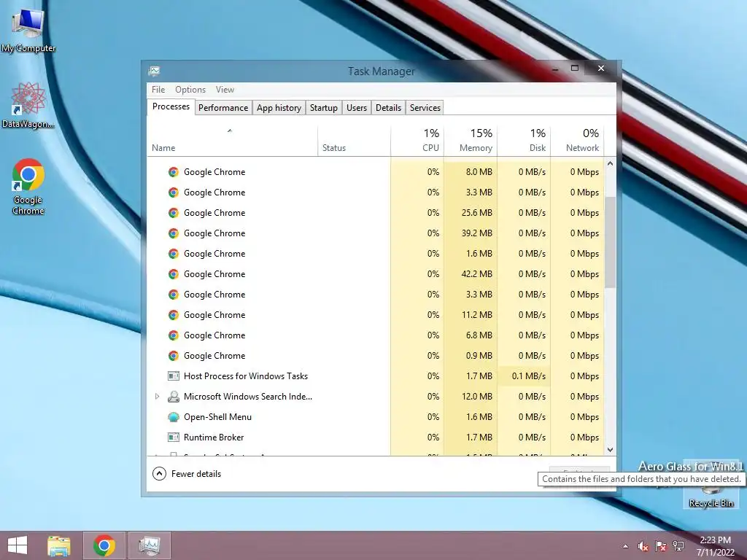This screenshot has height=560, width=747.
Task: Click the process list scroll down arrow
Action: click(x=610, y=449)
